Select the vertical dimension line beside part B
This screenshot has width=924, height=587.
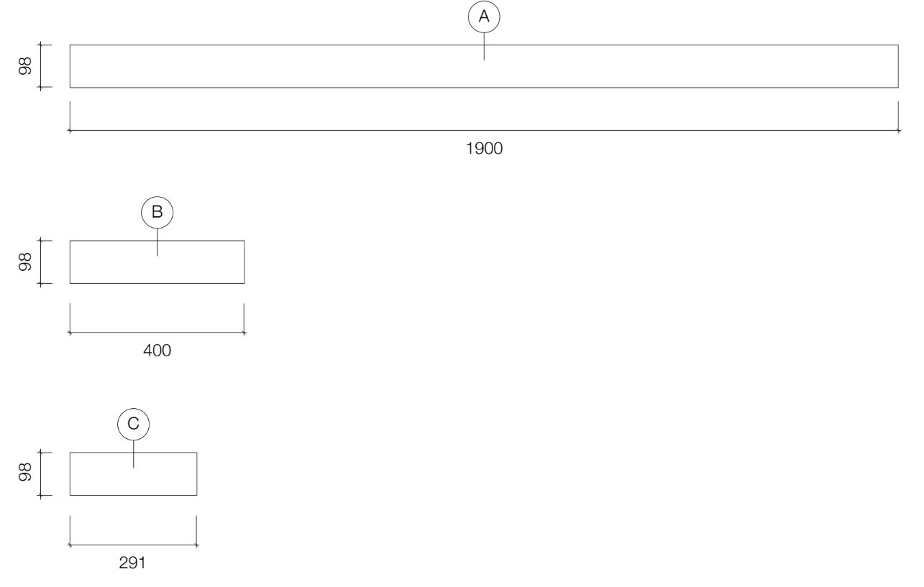pos(42,262)
